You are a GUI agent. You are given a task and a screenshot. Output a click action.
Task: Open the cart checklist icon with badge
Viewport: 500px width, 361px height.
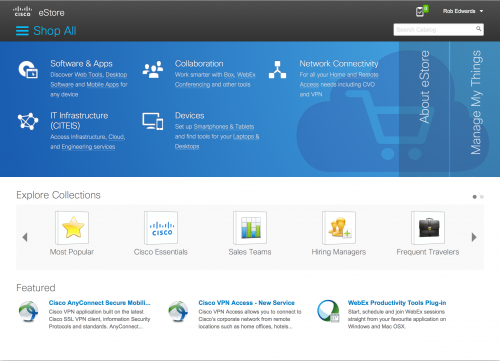[421, 11]
